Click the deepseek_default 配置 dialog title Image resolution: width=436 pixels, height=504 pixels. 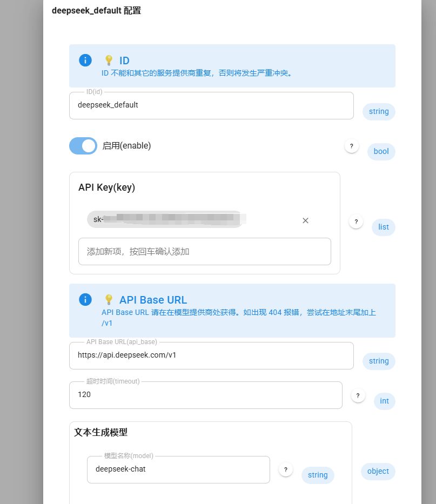[97, 11]
